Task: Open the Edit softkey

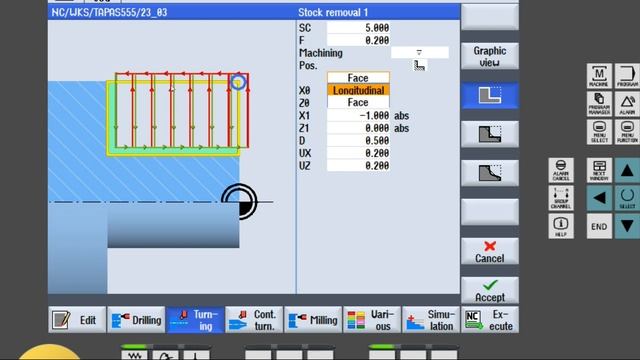Action: pyautogui.click(x=77, y=320)
